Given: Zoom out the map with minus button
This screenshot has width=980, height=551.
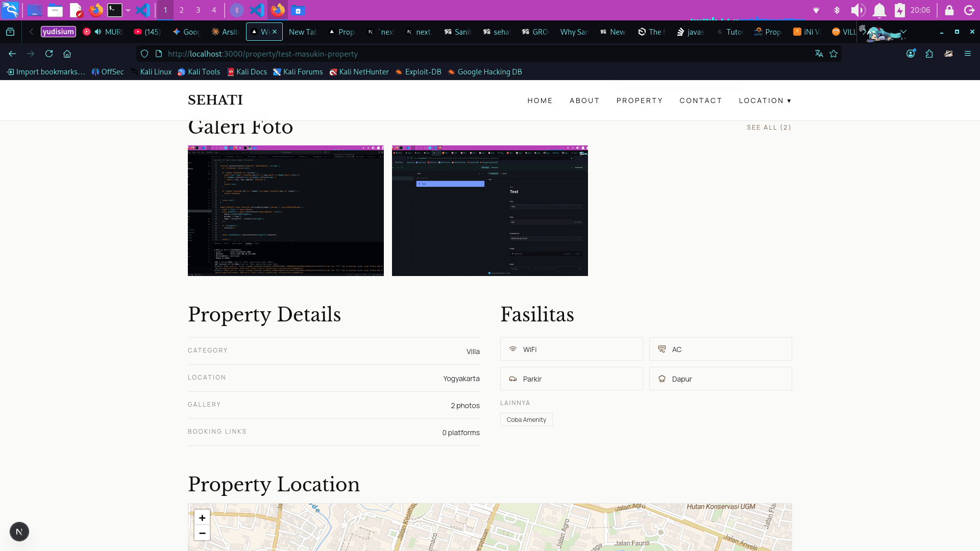Looking at the screenshot, I should [x=202, y=533].
